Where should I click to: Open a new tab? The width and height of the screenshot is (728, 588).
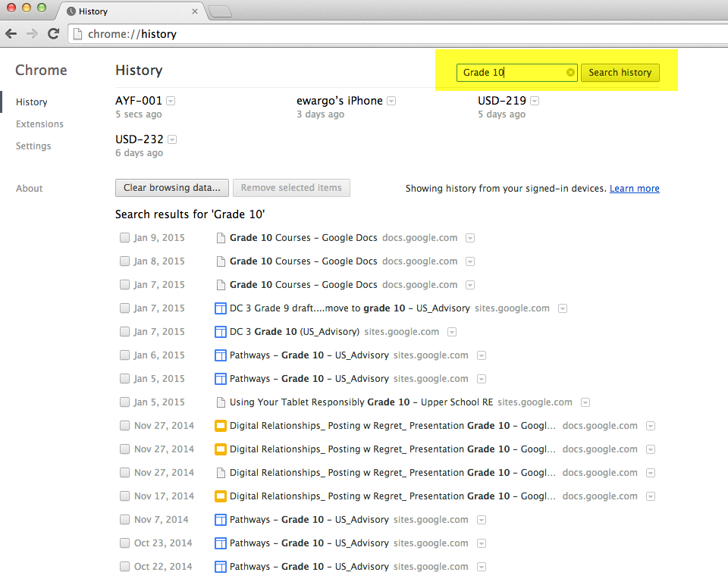[x=220, y=11]
